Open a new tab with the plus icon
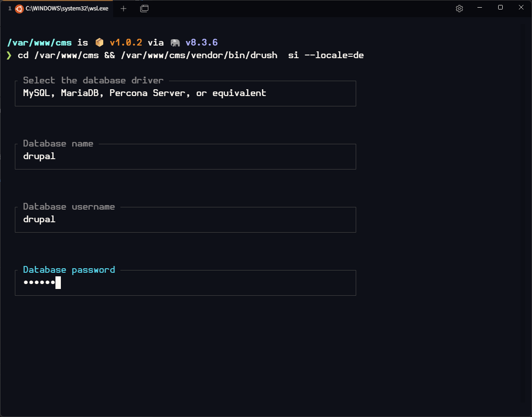Screen dimensions: 532x417 124,9
